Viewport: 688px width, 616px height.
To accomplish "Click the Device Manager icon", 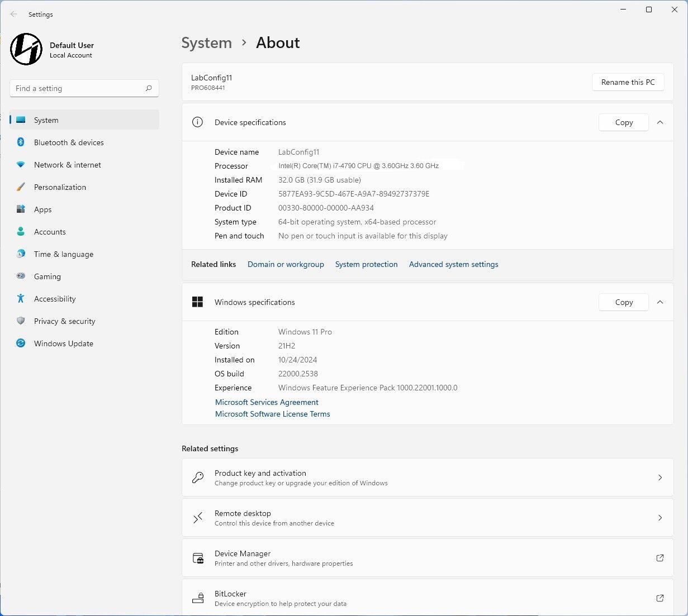I will [198, 558].
